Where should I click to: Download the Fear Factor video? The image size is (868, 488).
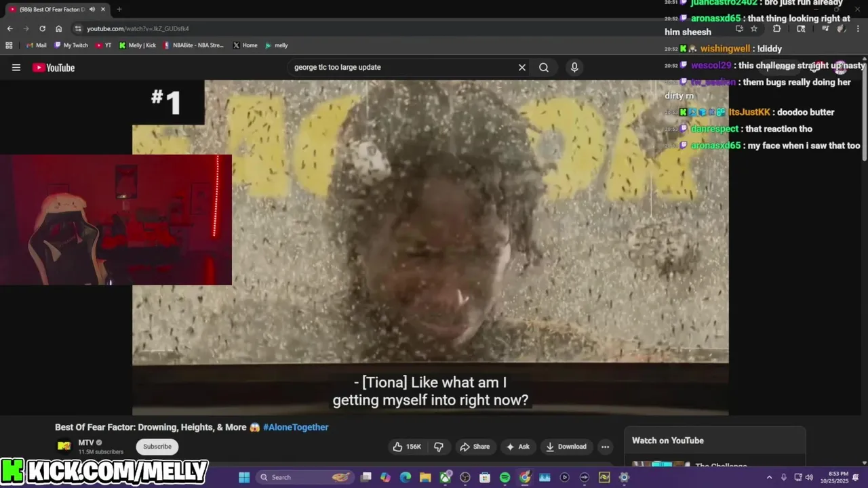pyautogui.click(x=566, y=447)
